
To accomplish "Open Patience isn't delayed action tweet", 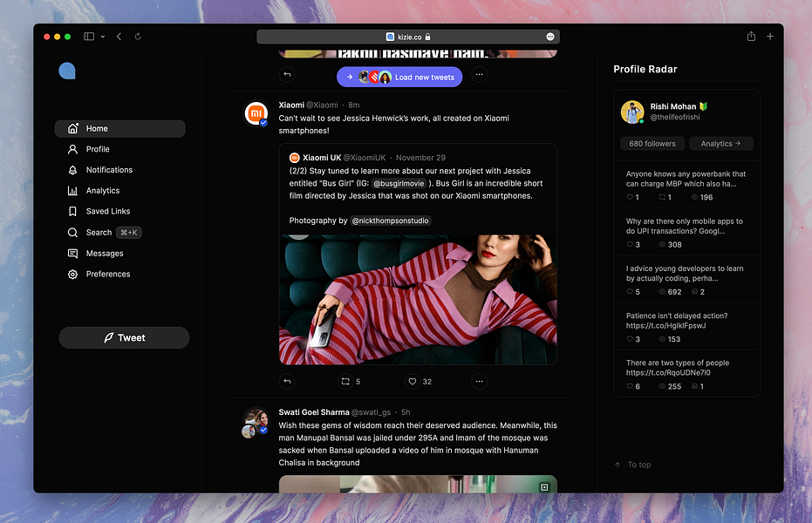I will pos(686,326).
